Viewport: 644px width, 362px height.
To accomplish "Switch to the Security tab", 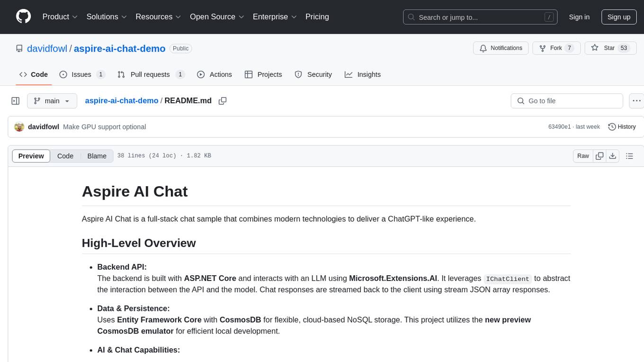I will (313, 74).
